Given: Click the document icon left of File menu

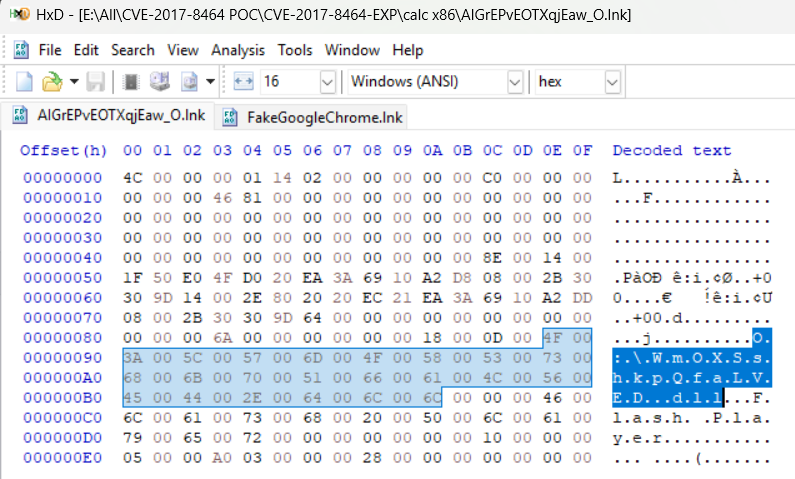Looking at the screenshot, I should click(21, 50).
